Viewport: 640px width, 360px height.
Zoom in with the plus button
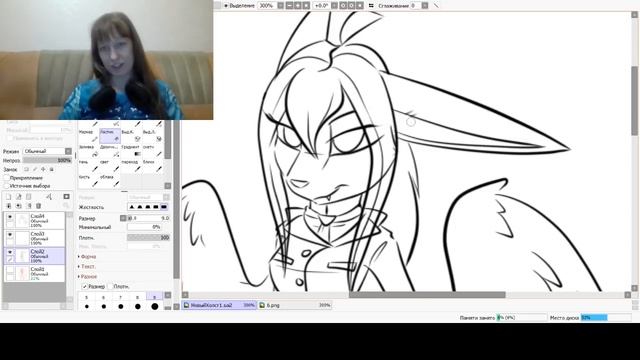tap(298, 6)
